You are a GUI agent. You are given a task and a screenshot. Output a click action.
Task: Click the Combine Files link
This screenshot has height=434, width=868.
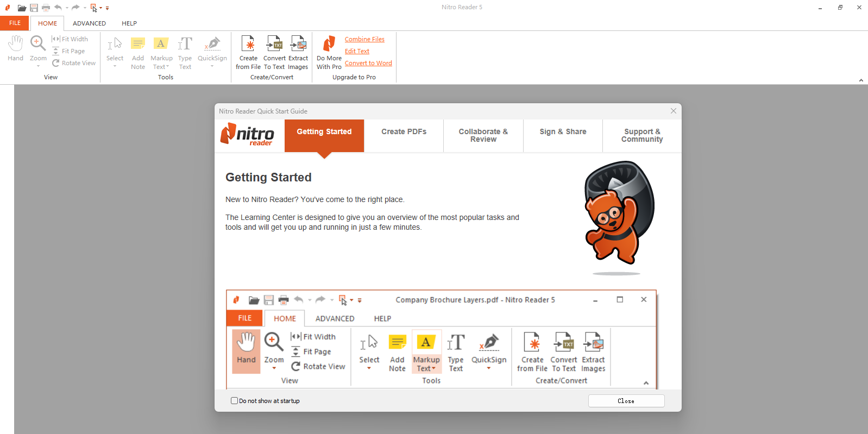364,39
